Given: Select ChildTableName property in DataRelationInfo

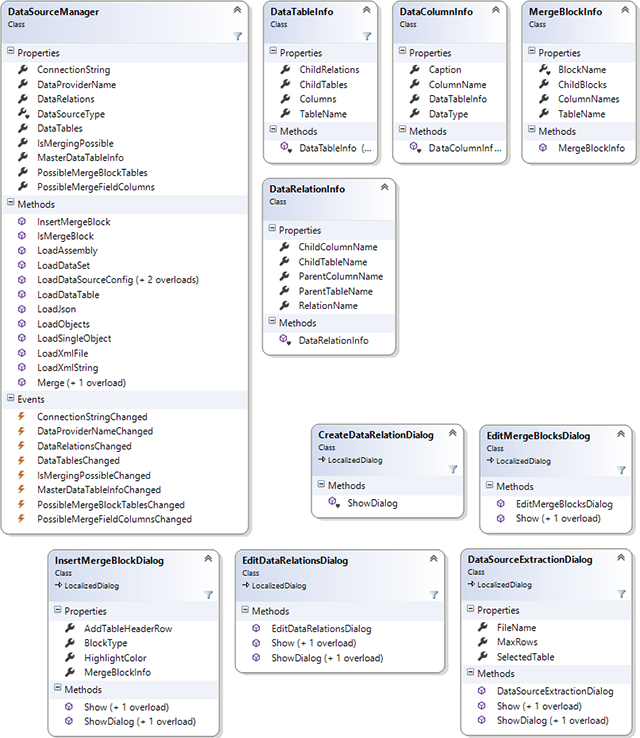Looking at the screenshot, I should 333,262.
